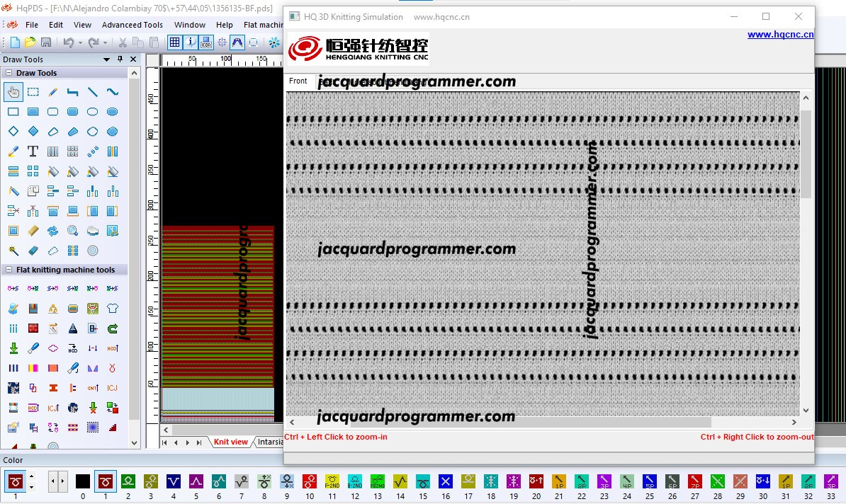The image size is (846, 504).
Task: Click the Undo arrow icon
Action: tap(69, 42)
